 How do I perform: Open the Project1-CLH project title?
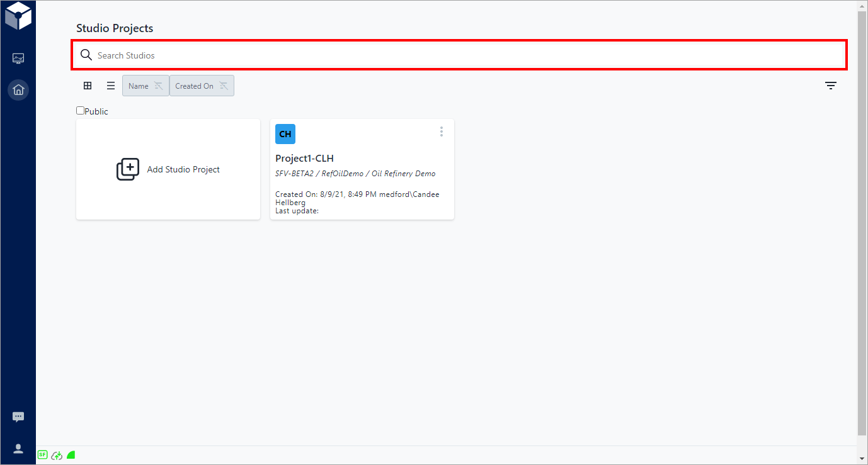(304, 159)
